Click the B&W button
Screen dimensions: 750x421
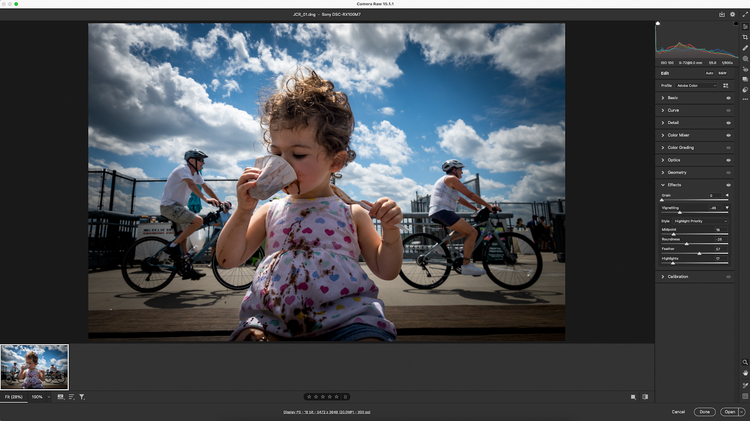tap(722, 73)
